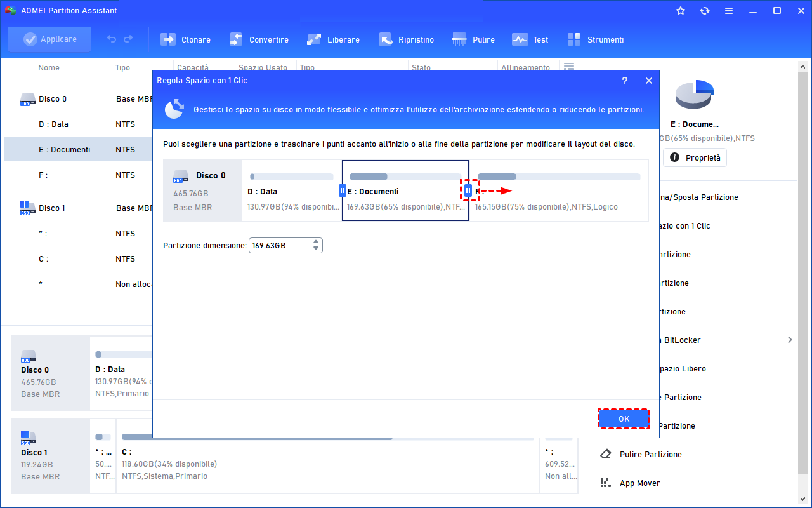Select the Non allocated * row in list
Screen dimensions: 812x508
coord(78,284)
